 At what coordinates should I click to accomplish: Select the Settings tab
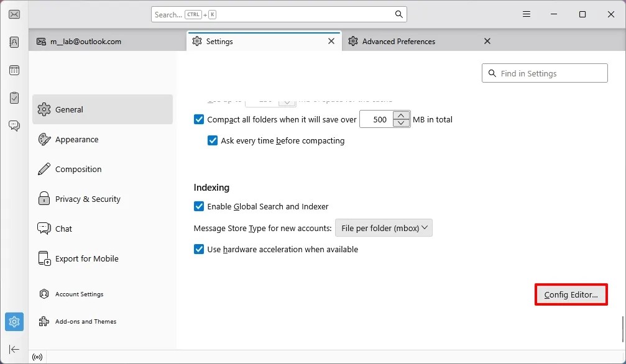[x=264, y=42]
